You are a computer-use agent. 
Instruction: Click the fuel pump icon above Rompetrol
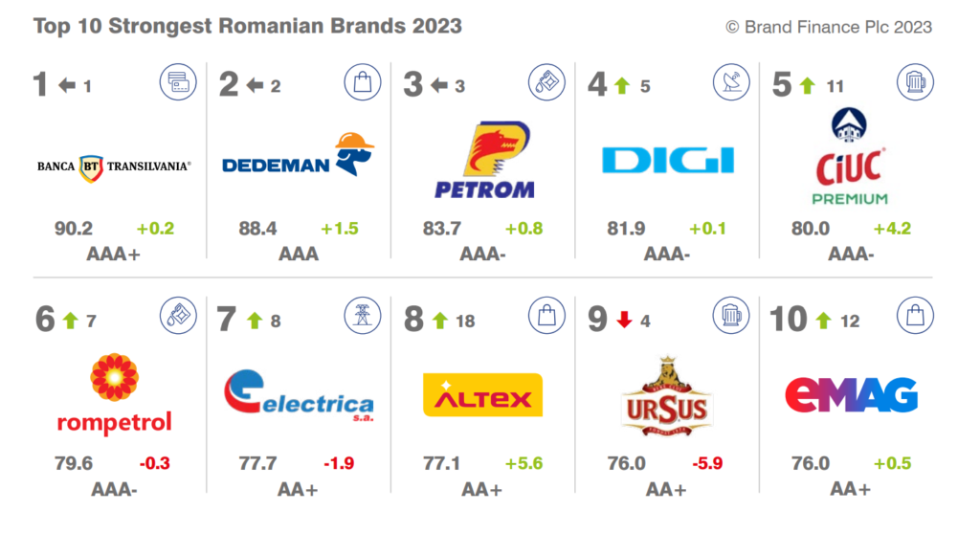point(178,316)
